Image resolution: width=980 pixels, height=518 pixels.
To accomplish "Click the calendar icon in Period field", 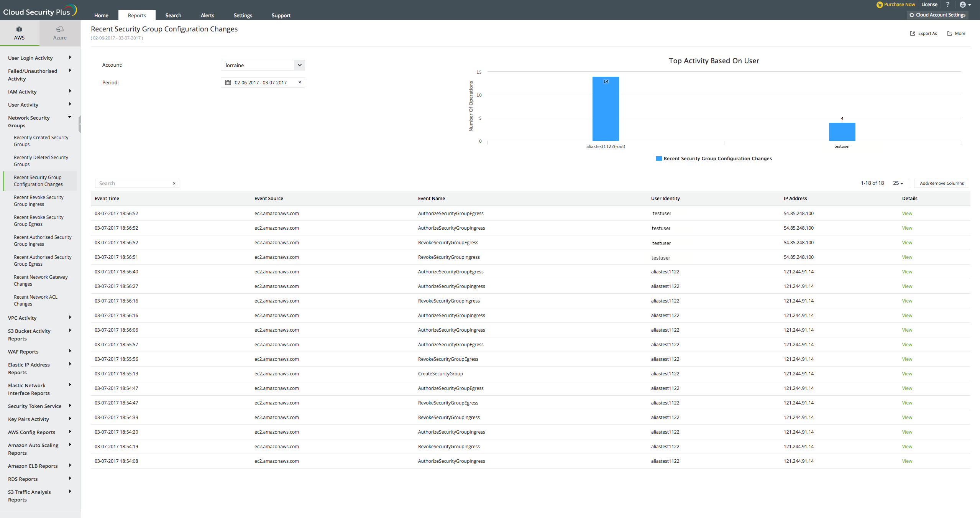I will click(x=228, y=82).
